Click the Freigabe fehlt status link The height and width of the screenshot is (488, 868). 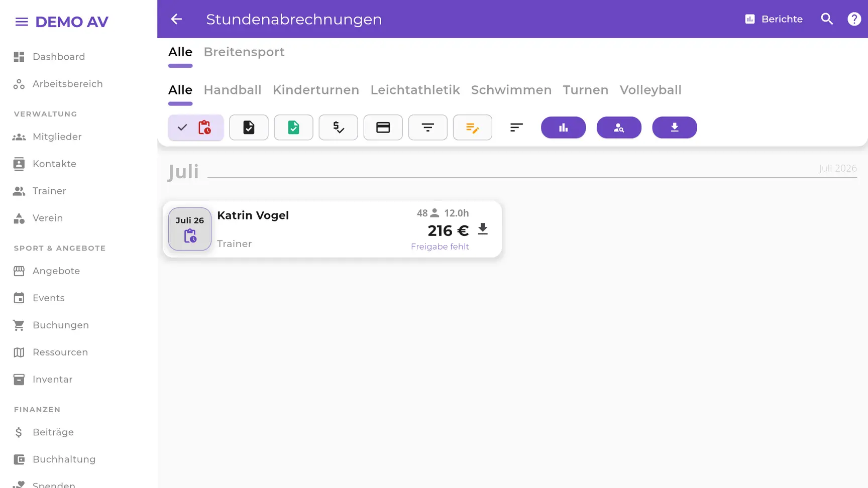[440, 247]
